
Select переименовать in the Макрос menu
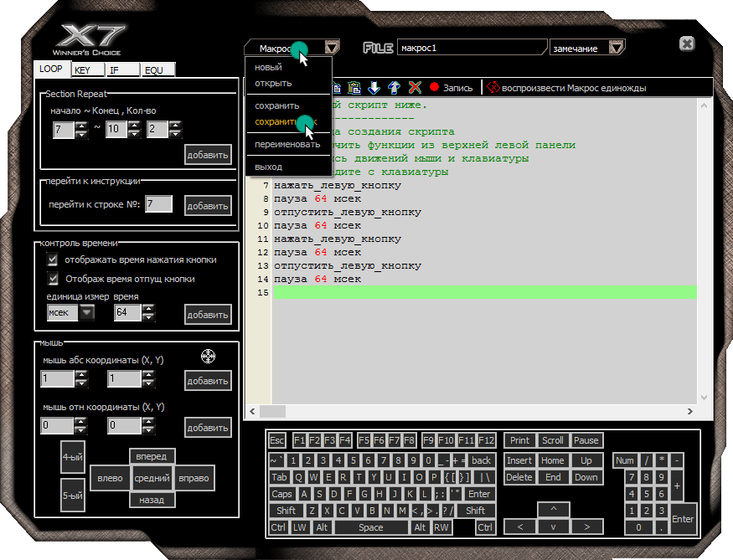coord(287,144)
